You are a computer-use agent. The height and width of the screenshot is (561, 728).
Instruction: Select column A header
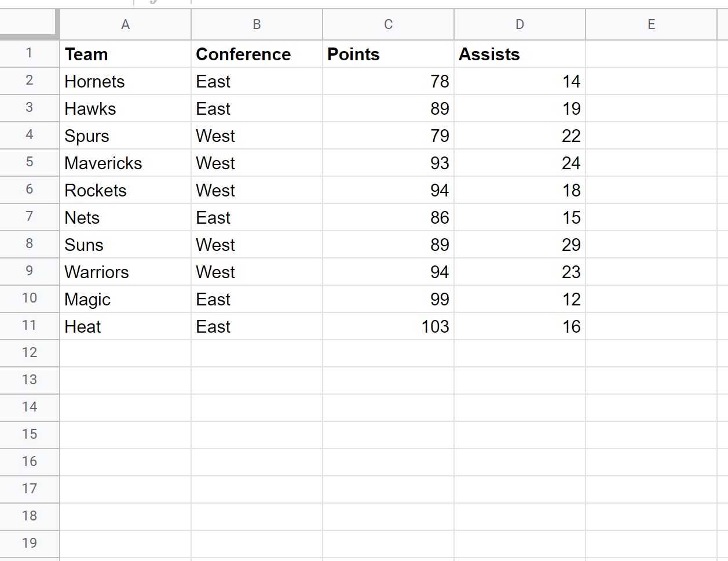[125, 24]
